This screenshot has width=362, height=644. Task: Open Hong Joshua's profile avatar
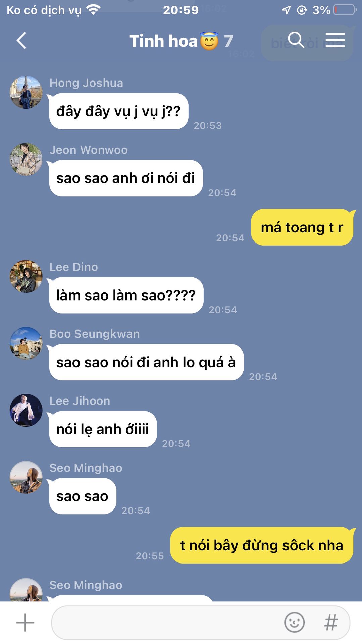pos(26,92)
